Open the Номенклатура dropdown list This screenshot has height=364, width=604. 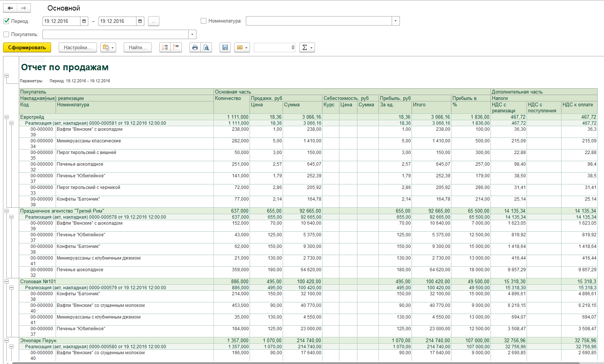pyautogui.click(x=395, y=21)
